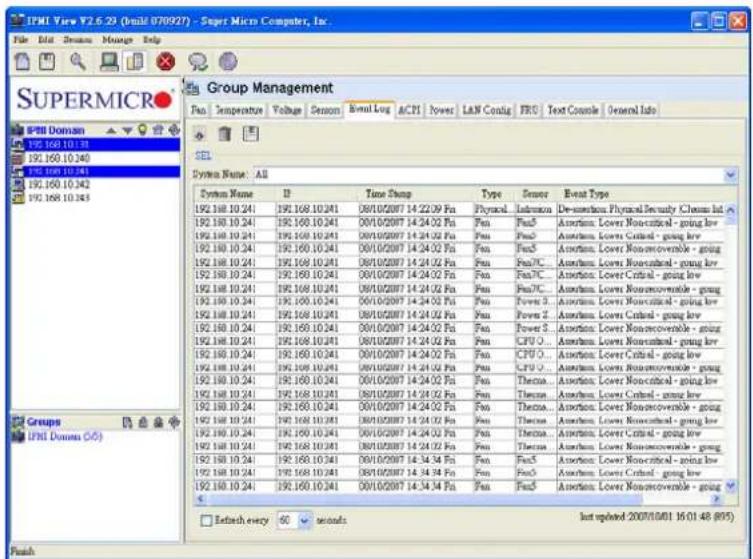Screen dimensions: 753x559
Task: Switch to the Power tab
Action: tap(441, 110)
